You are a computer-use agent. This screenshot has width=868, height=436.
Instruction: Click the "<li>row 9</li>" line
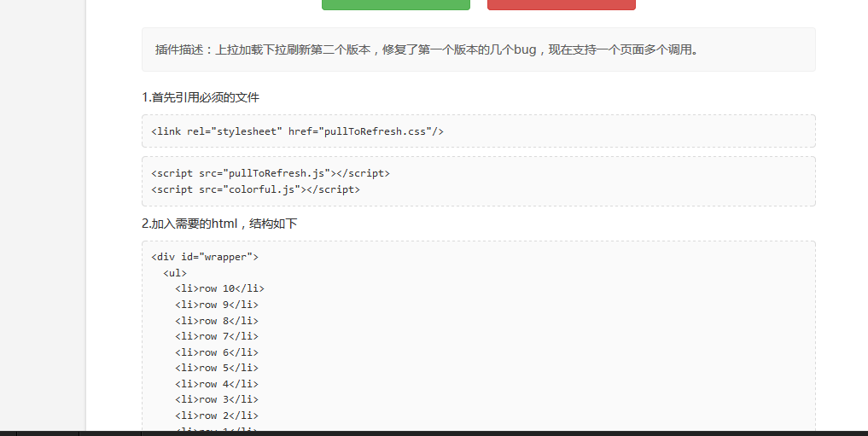click(217, 305)
